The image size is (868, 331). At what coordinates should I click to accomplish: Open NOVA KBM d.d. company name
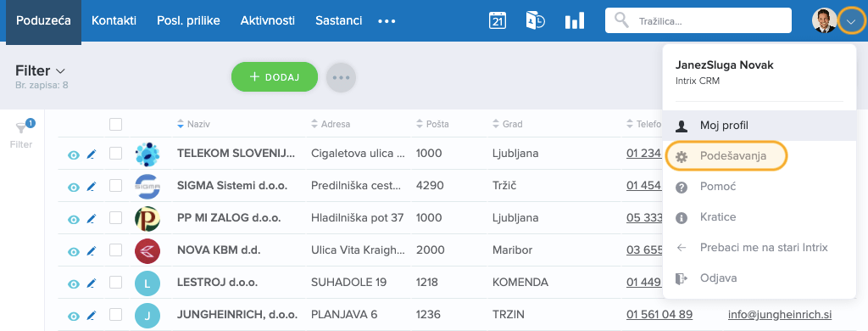pyautogui.click(x=219, y=250)
